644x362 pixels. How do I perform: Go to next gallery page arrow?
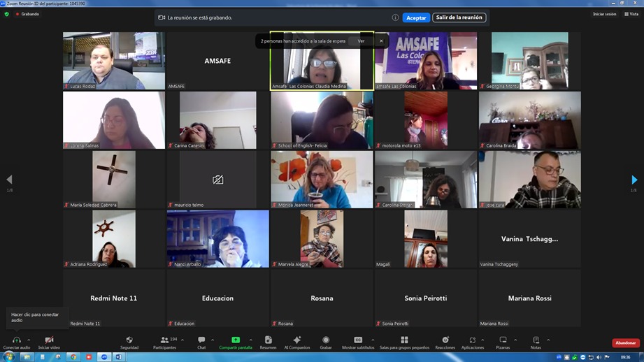634,180
